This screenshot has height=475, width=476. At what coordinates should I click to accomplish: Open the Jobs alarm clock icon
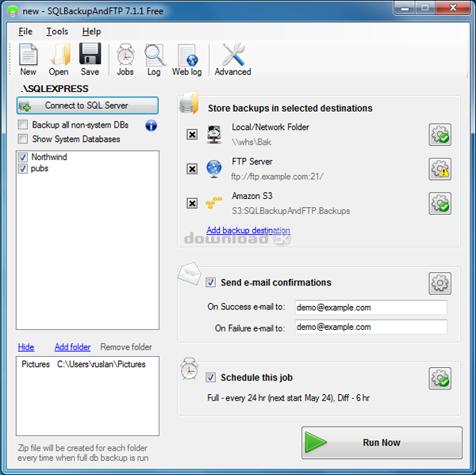(x=125, y=59)
